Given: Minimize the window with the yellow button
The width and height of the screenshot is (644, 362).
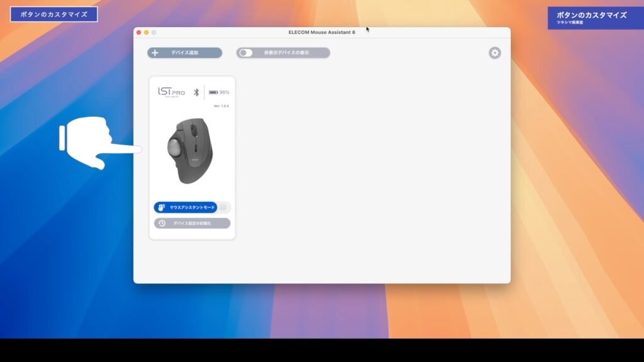Looking at the screenshot, I should tap(147, 32).
